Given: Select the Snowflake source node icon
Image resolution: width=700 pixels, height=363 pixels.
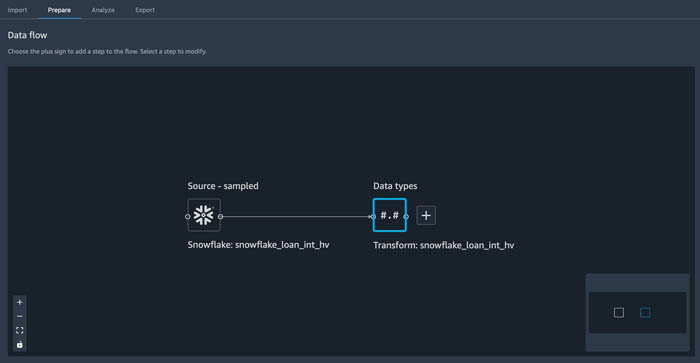Looking at the screenshot, I should pyautogui.click(x=204, y=215).
